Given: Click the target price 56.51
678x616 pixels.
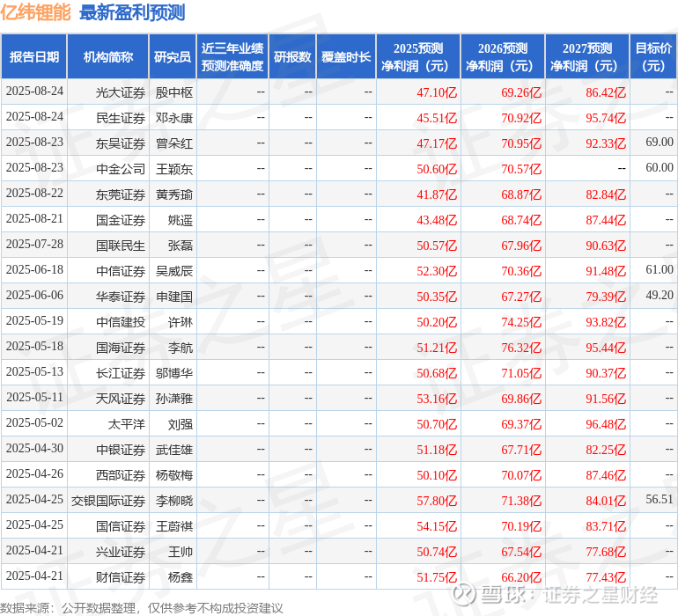Looking at the screenshot, I should 660,499.
